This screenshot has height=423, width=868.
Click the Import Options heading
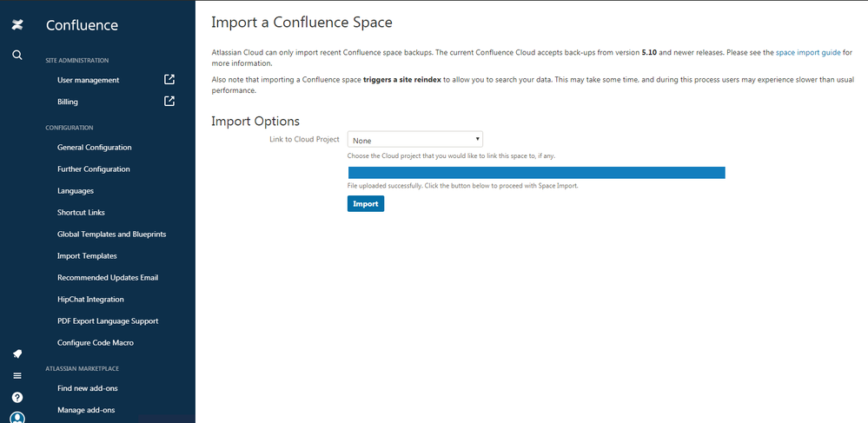click(255, 122)
